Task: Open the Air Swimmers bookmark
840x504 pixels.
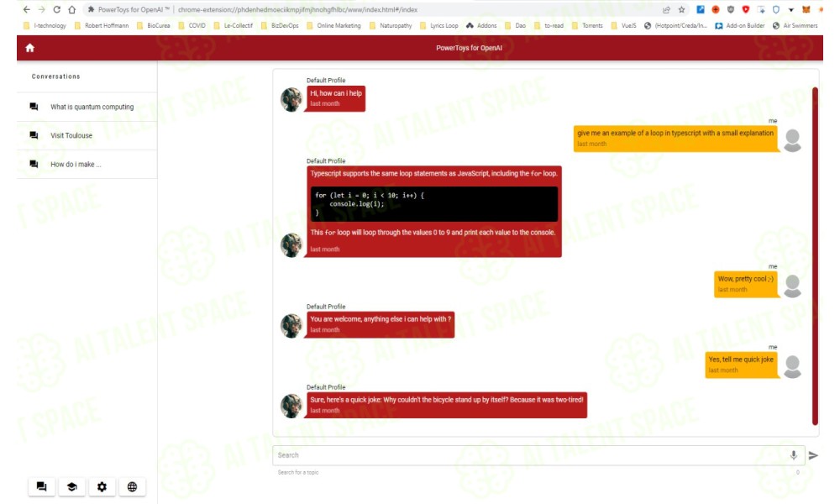Action: tap(795, 26)
